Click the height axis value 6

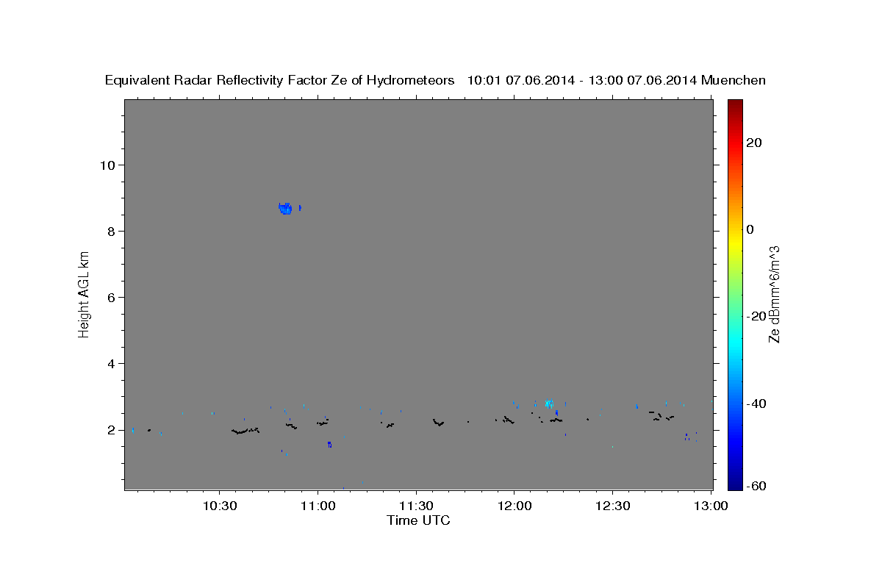[113, 297]
